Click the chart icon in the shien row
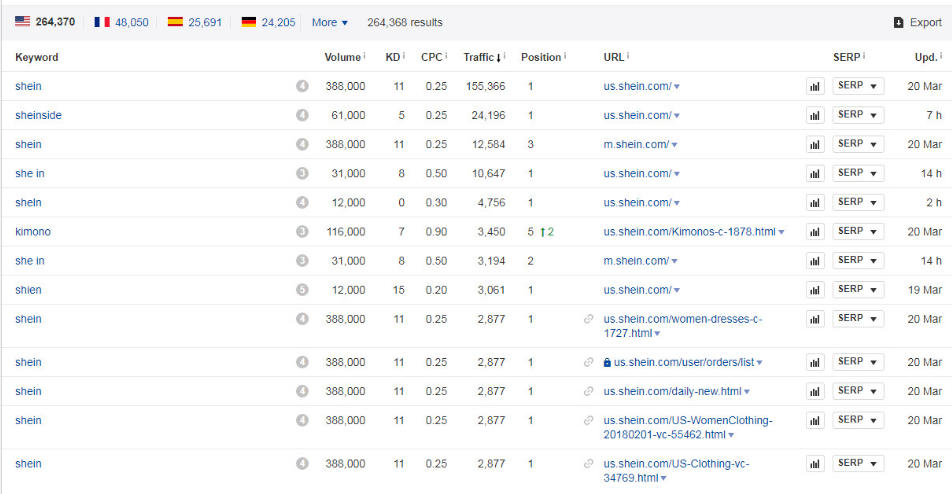 815,290
